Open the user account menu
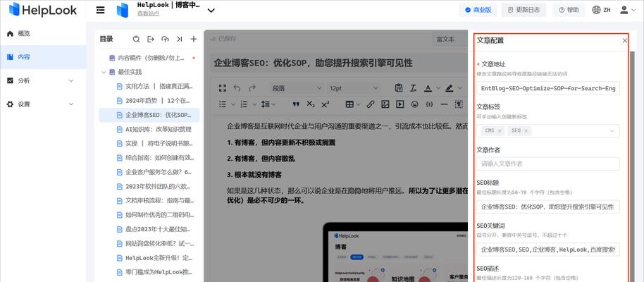This screenshot has width=644, height=282. 628,11
